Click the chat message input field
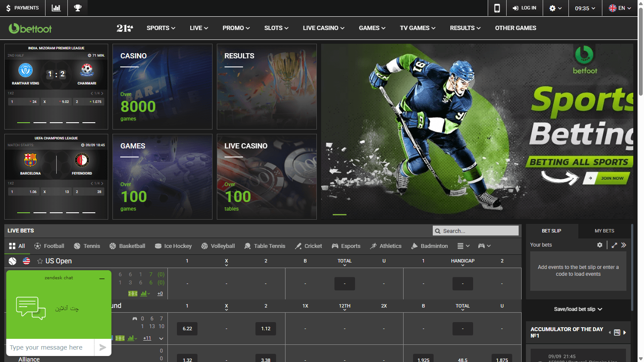The height and width of the screenshot is (362, 644). (x=50, y=347)
